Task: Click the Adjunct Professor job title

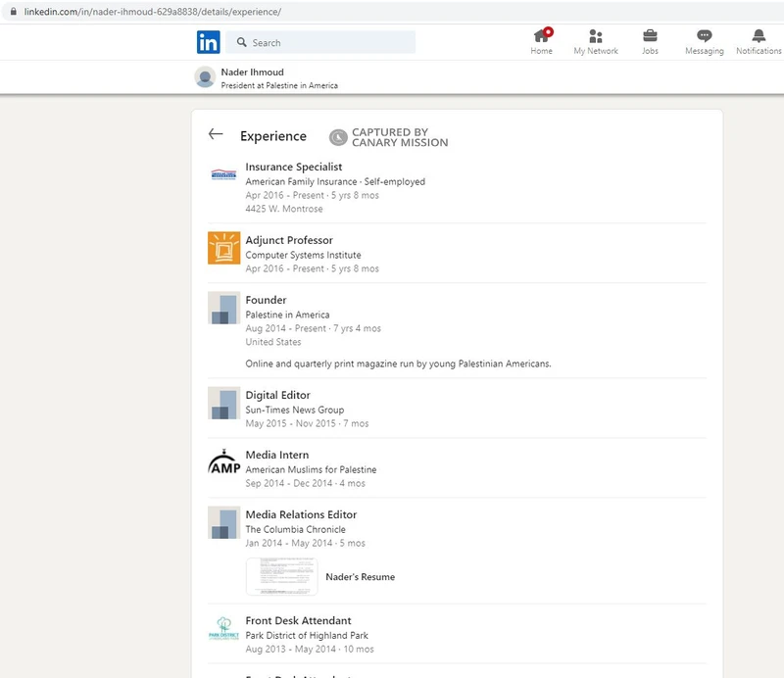Action: coord(289,240)
